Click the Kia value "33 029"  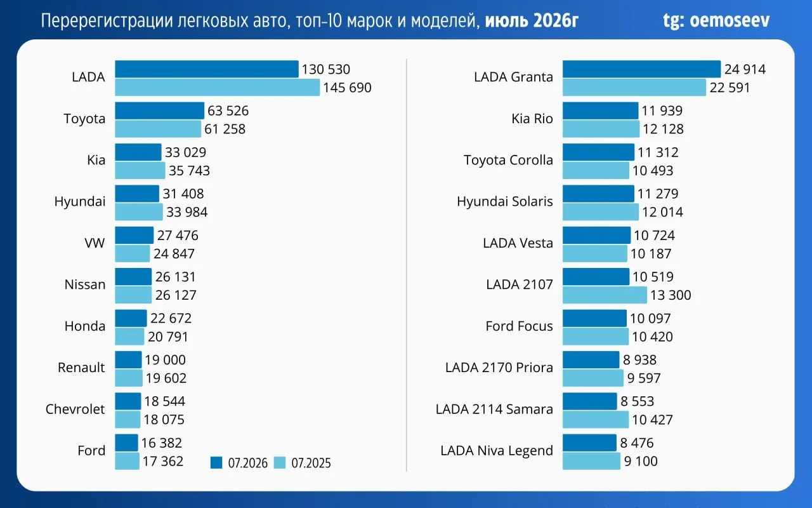tap(185, 152)
